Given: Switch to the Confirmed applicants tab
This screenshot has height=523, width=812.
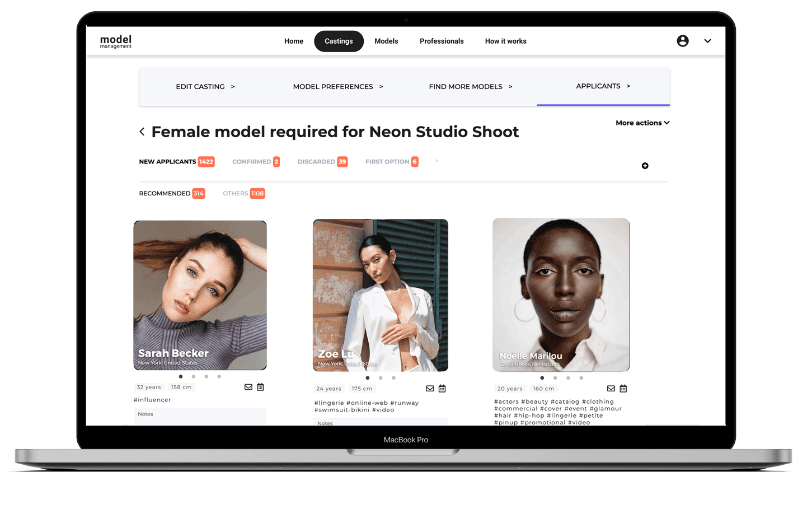Looking at the screenshot, I should (x=256, y=162).
